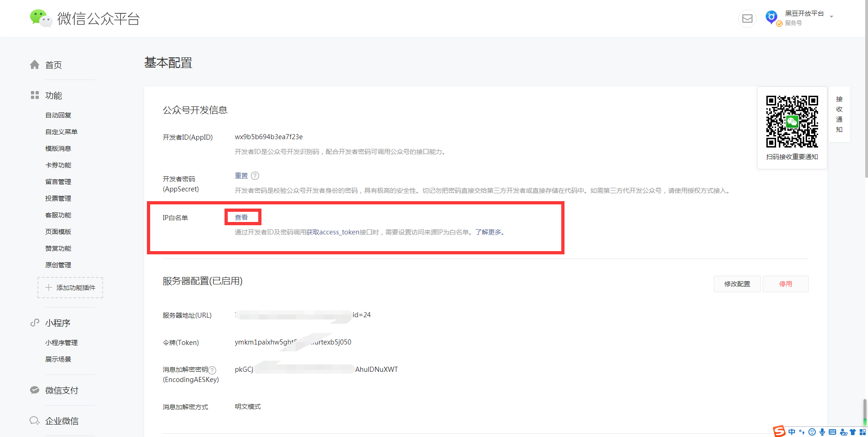
Task: Open 投票管理 menu item
Action: point(58,198)
